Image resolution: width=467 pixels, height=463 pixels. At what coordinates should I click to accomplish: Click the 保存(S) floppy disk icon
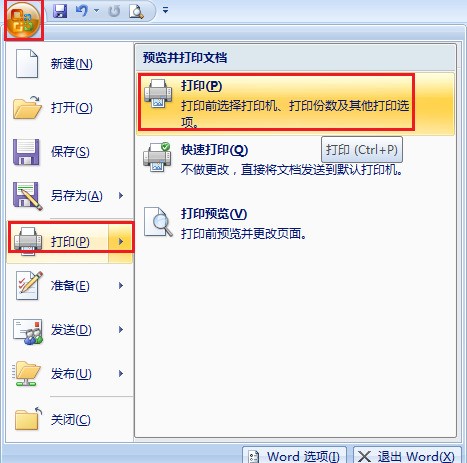[26, 152]
